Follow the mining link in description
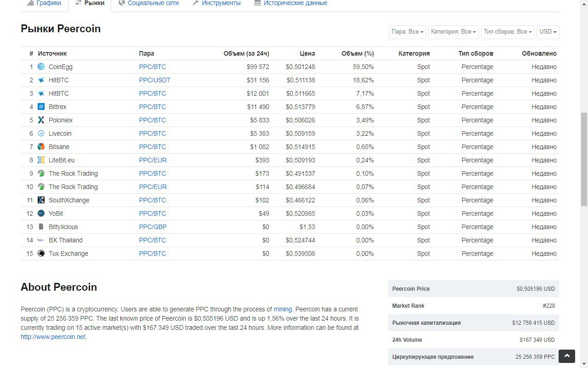This screenshot has height=368, width=588. click(x=283, y=309)
